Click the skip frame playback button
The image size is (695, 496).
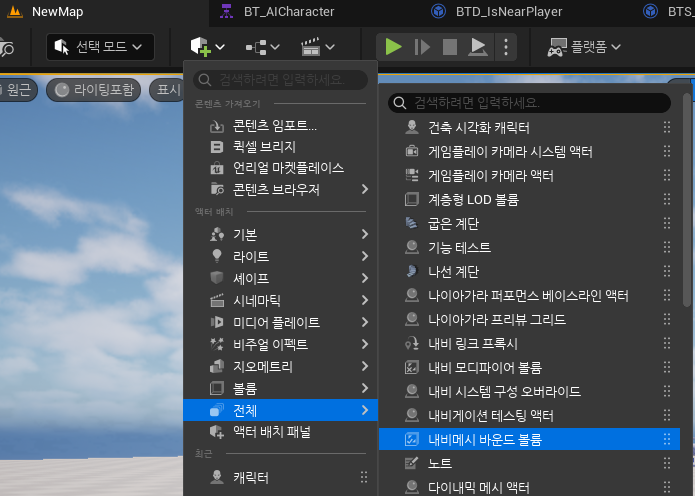[x=422, y=47]
